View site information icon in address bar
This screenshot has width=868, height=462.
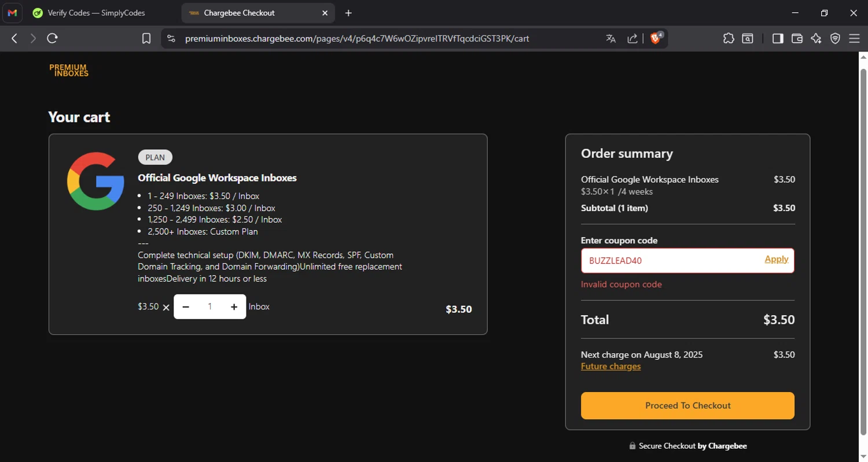click(x=171, y=38)
